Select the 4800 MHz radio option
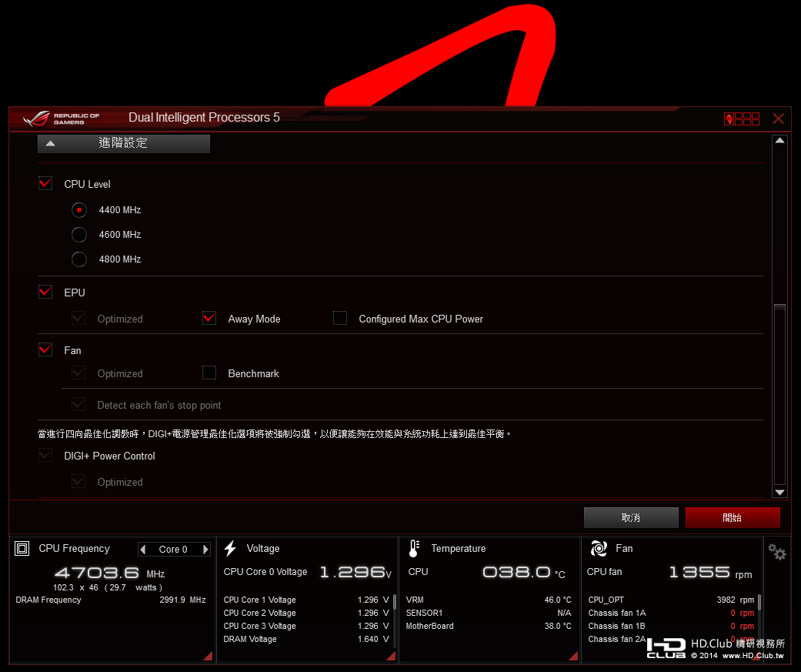This screenshot has height=672, width=801. (79, 259)
